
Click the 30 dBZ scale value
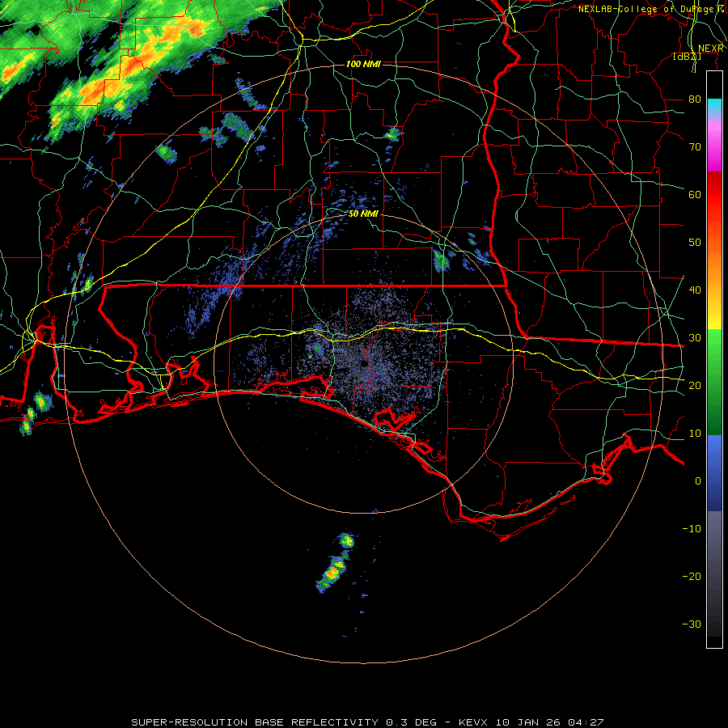coord(695,338)
